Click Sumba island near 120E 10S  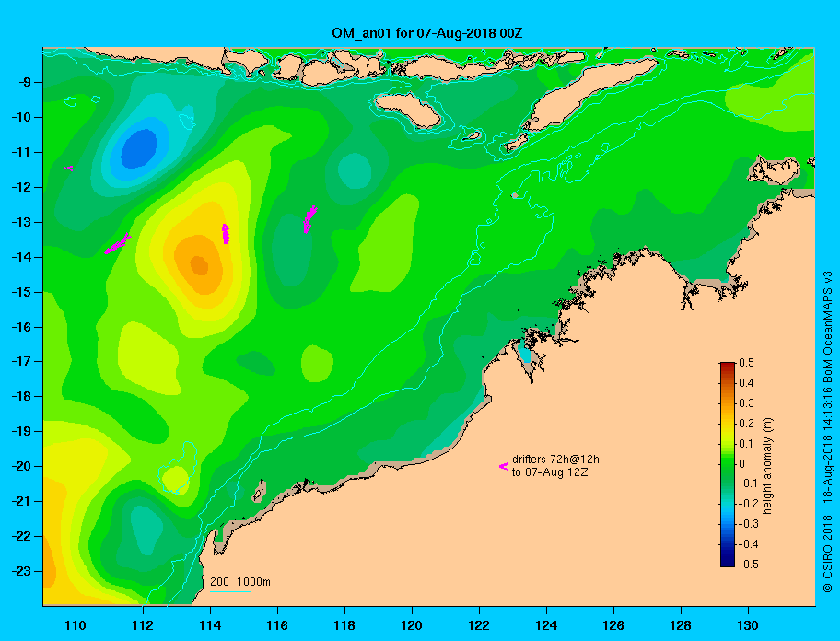click(409, 110)
